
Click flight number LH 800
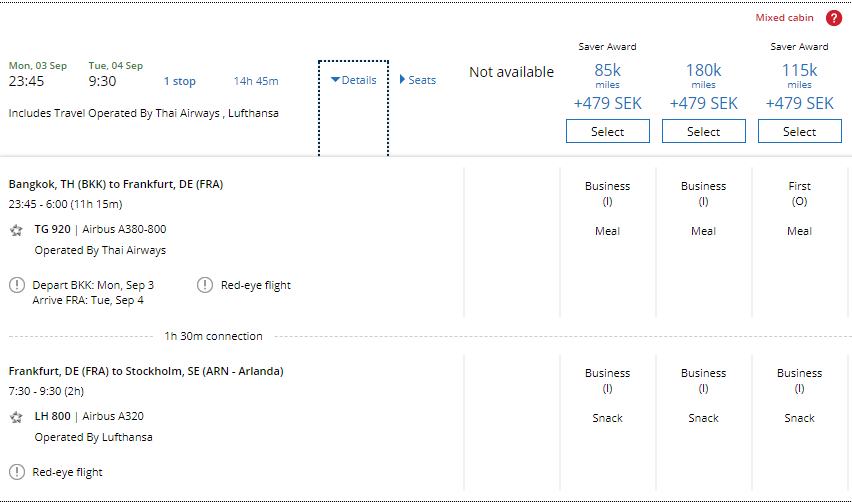[x=52, y=416]
